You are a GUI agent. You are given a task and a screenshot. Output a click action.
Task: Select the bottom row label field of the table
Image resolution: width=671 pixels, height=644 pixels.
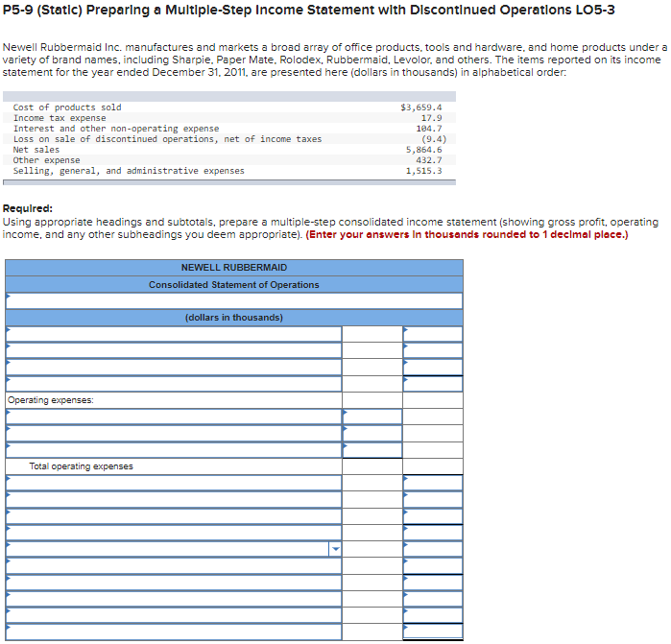(x=174, y=632)
